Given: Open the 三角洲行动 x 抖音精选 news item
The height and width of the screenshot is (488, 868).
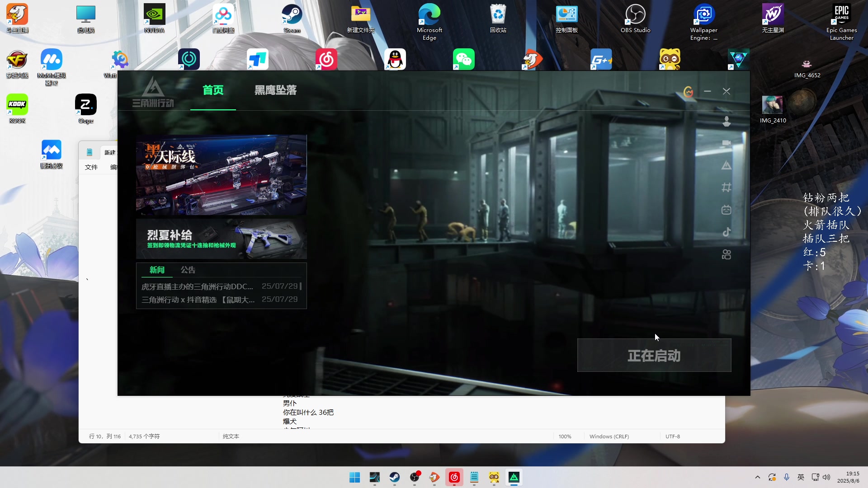Looking at the screenshot, I should [x=220, y=300].
